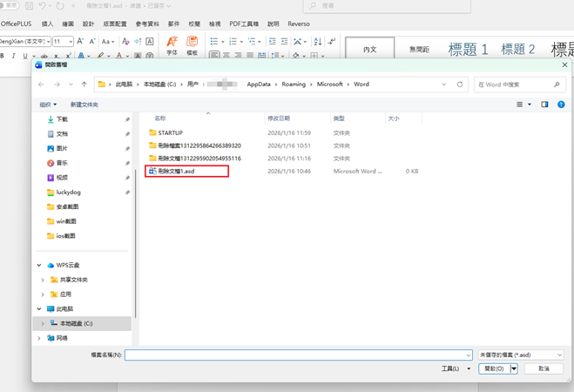Click AppData in the address path
The width and height of the screenshot is (574, 392).
[x=259, y=84]
